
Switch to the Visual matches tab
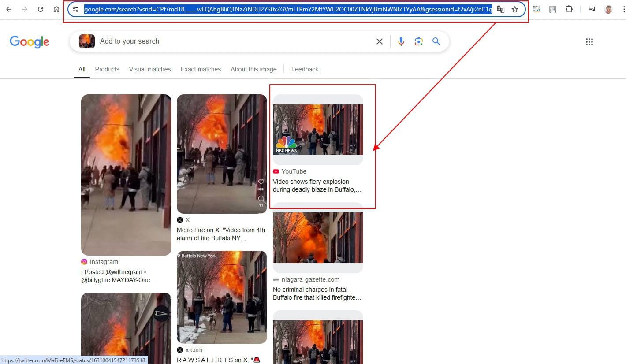point(150,69)
